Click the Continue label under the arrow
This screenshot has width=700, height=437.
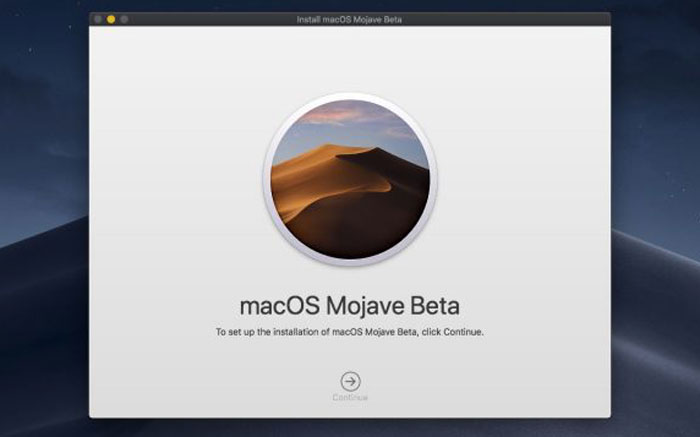click(x=350, y=397)
